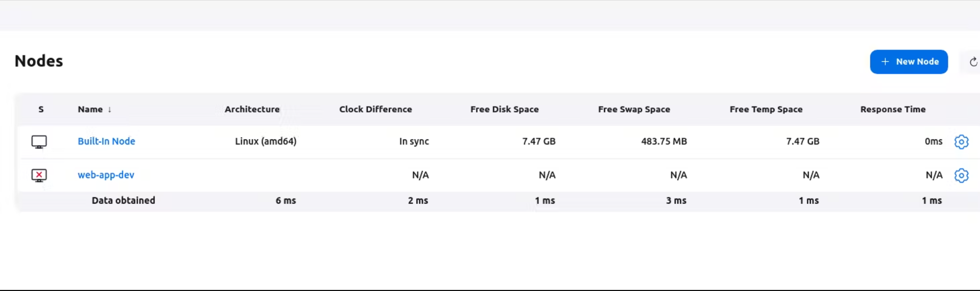Screen dimensions: 980x291
Task: Sort the table by Response Time
Action: tap(892, 109)
